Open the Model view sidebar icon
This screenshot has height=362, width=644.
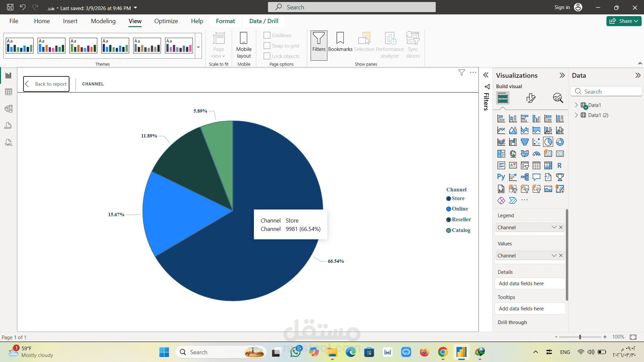[x=8, y=109]
